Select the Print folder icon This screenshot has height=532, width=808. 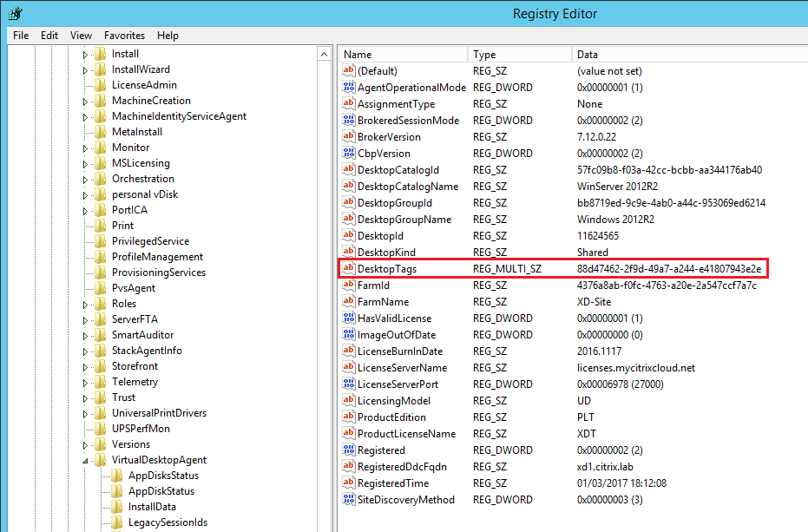click(x=101, y=226)
